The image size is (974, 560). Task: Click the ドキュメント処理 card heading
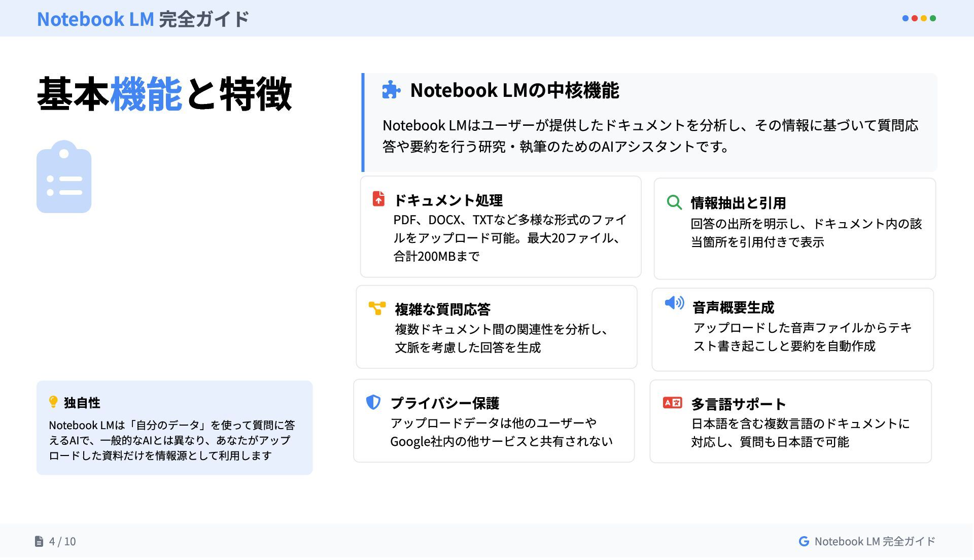tap(448, 200)
